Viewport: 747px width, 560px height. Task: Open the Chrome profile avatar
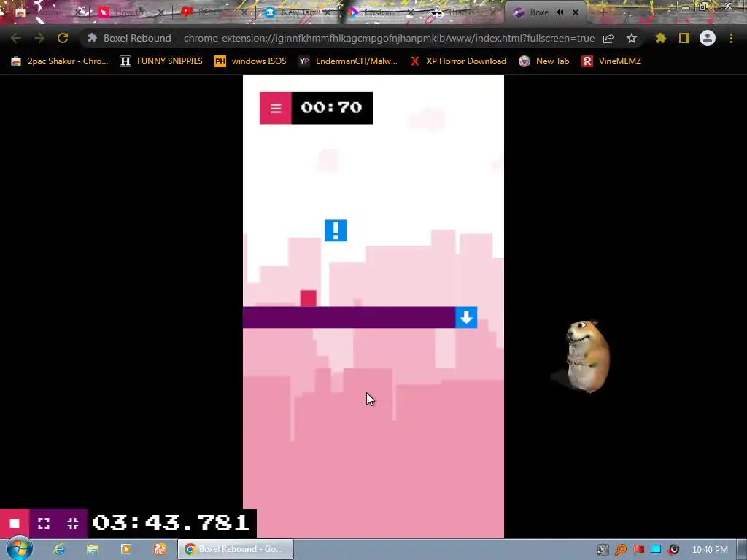708,38
